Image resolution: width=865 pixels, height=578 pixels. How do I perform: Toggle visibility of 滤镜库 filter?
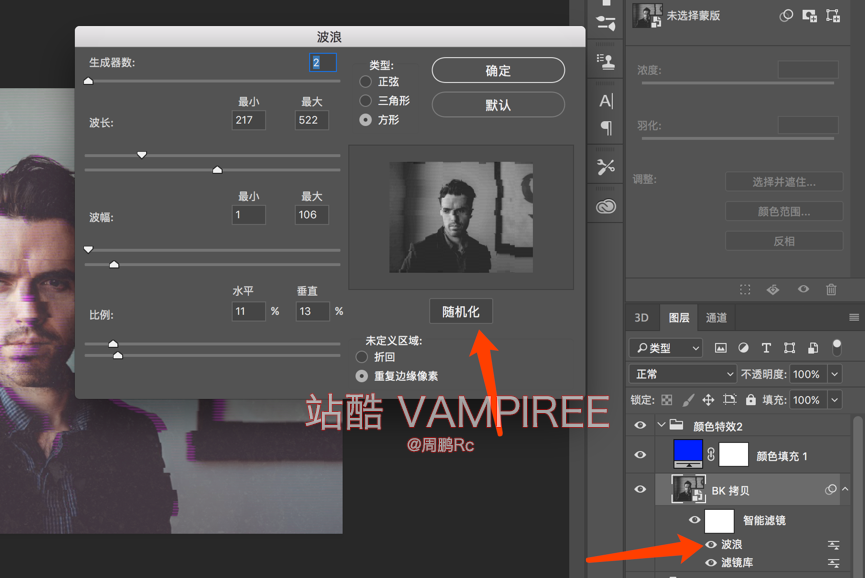pos(711,563)
